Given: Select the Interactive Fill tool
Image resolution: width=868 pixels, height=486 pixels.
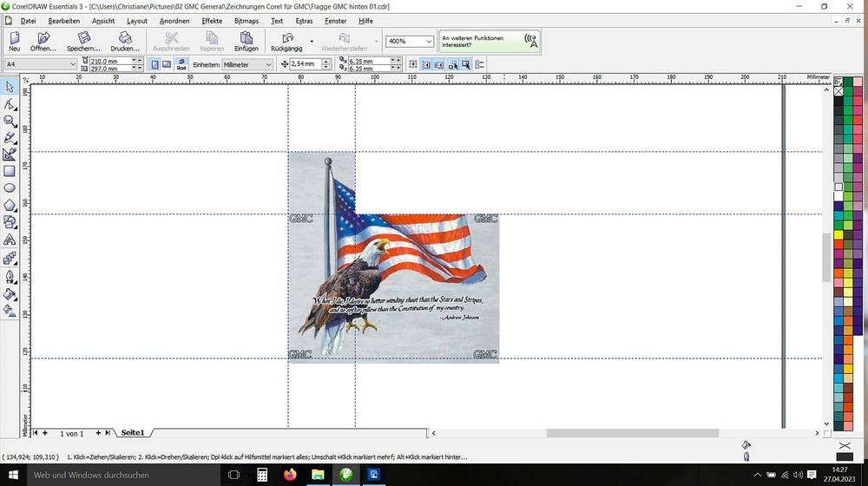Looking at the screenshot, I should 10,311.
